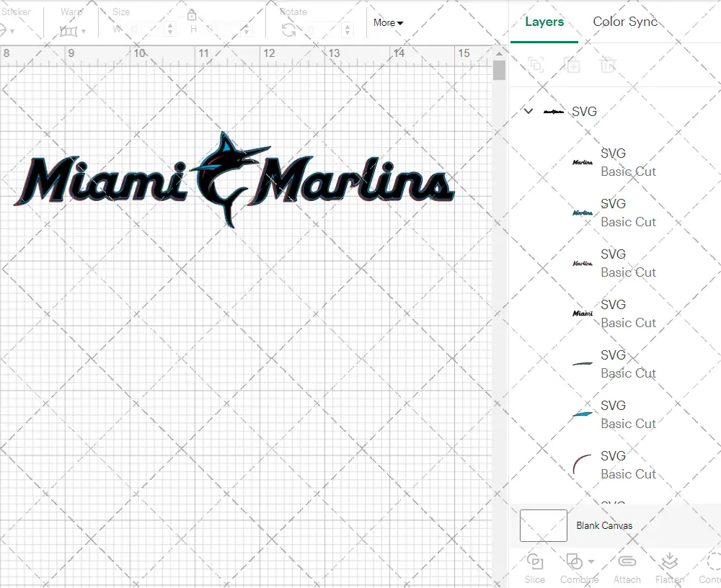721x588 pixels.
Task: Select the Layers tab
Action: pos(544,22)
